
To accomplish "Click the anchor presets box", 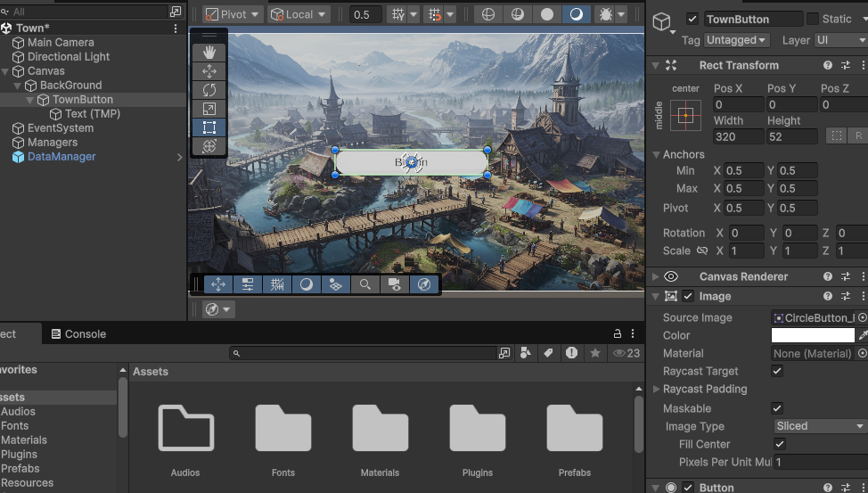I will pos(685,115).
